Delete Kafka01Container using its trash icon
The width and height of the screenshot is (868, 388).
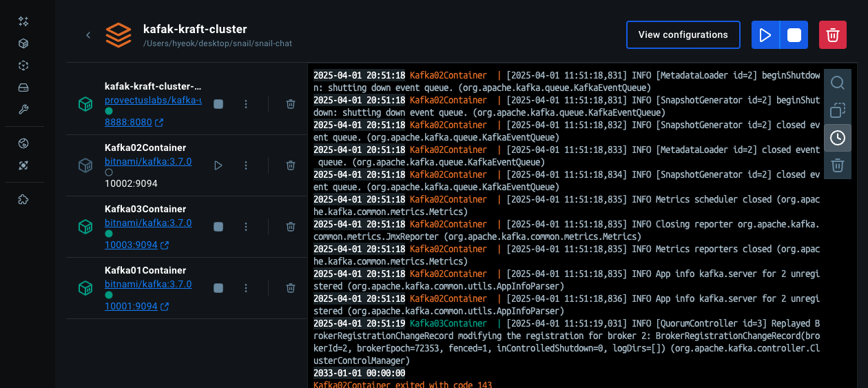(x=291, y=288)
